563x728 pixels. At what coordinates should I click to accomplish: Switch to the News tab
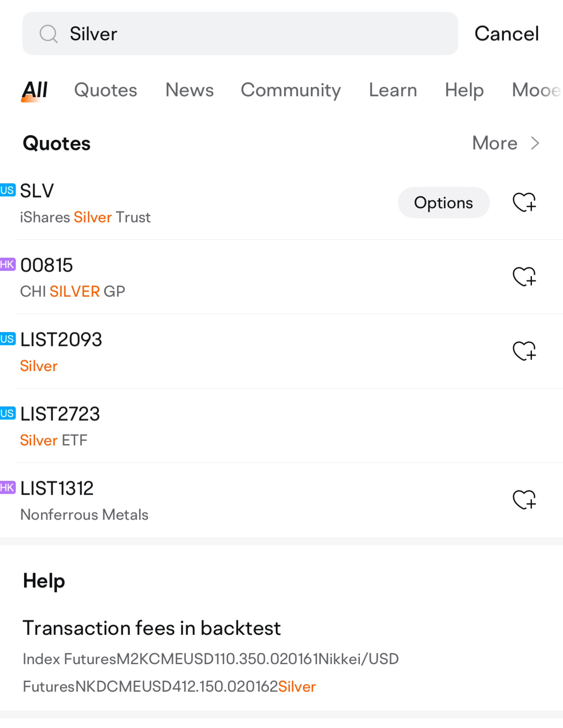[189, 90]
